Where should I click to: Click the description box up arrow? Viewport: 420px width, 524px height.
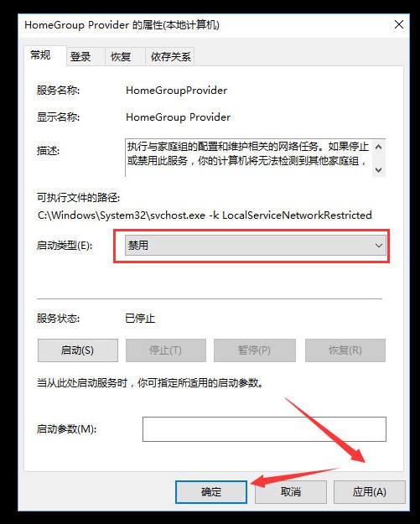click(x=378, y=147)
